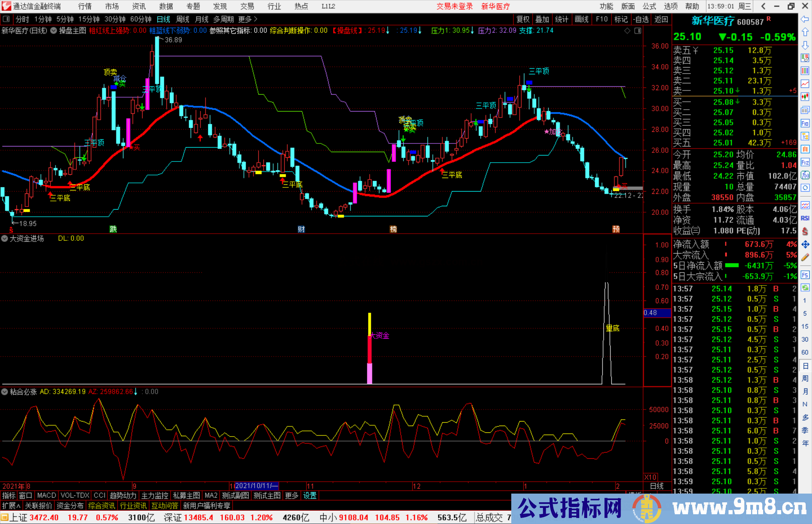Click the red trend line chart icon

click(805, 83)
